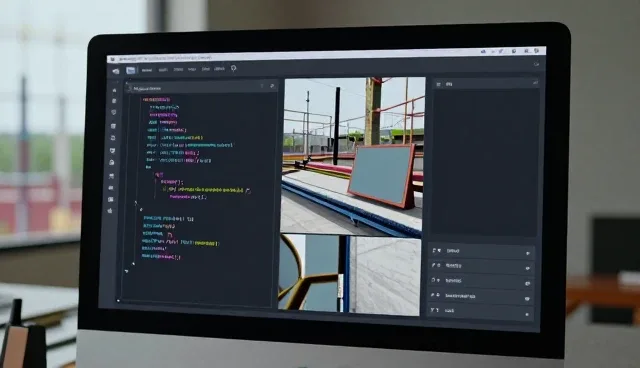Screen dimensions: 640x368
Task: Click the browser address bar URL
Action: pos(164,58)
